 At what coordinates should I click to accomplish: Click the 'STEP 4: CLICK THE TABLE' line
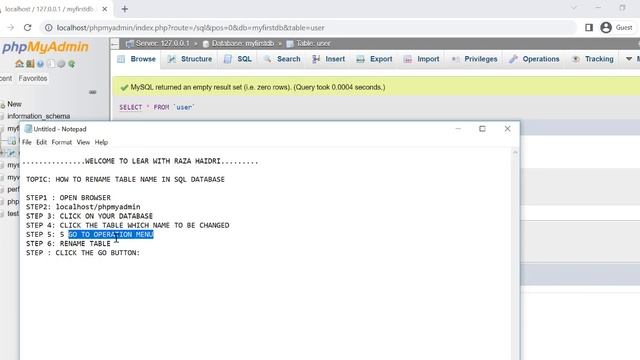click(128, 225)
